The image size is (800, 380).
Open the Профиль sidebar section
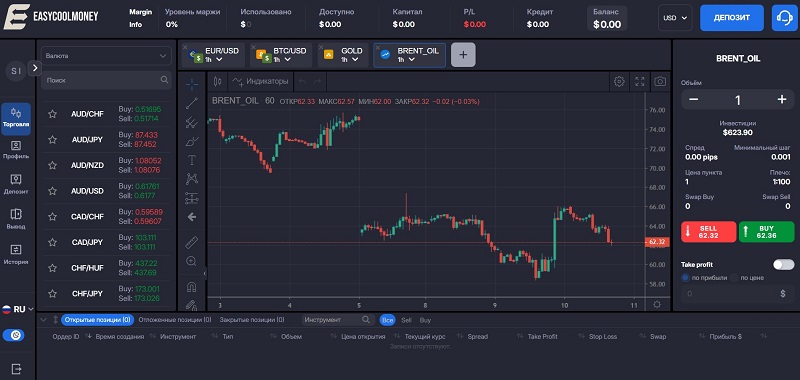tap(16, 149)
